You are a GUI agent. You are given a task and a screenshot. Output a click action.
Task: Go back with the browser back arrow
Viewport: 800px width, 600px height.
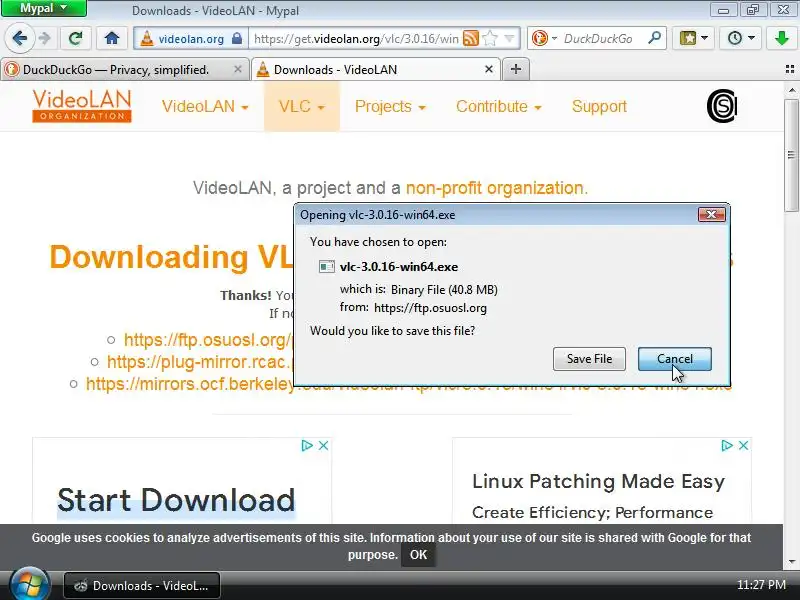[19, 38]
